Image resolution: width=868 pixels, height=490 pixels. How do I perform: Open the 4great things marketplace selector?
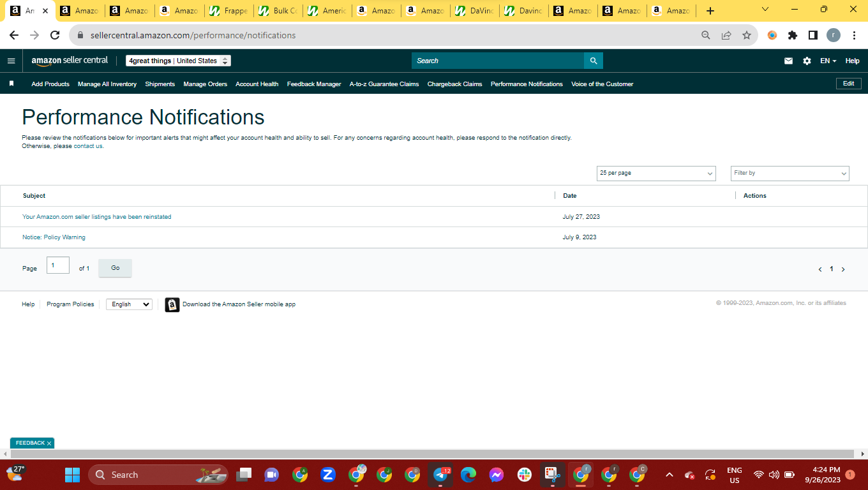(178, 61)
